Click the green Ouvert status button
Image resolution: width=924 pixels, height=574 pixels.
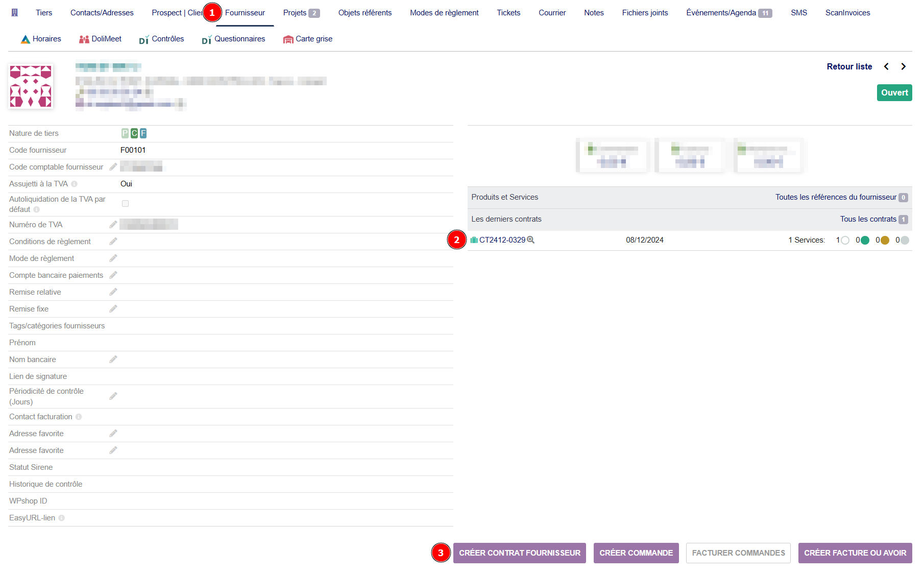(x=894, y=93)
